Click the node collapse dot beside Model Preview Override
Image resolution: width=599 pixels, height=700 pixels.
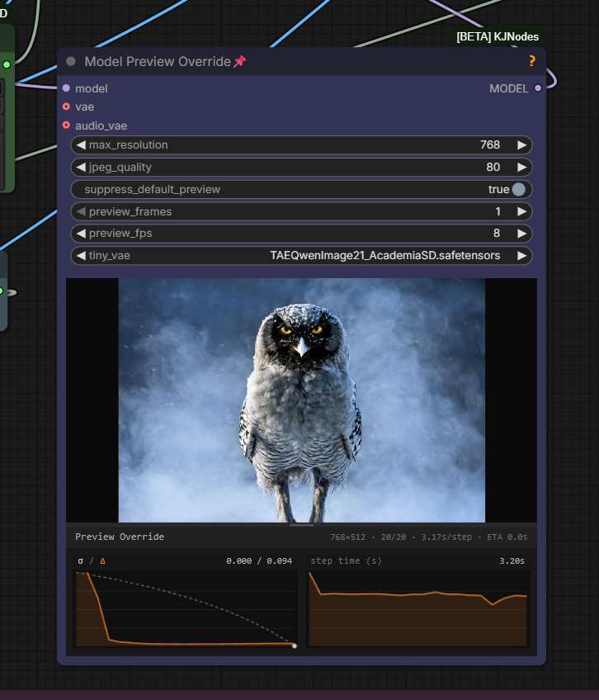[x=70, y=61]
